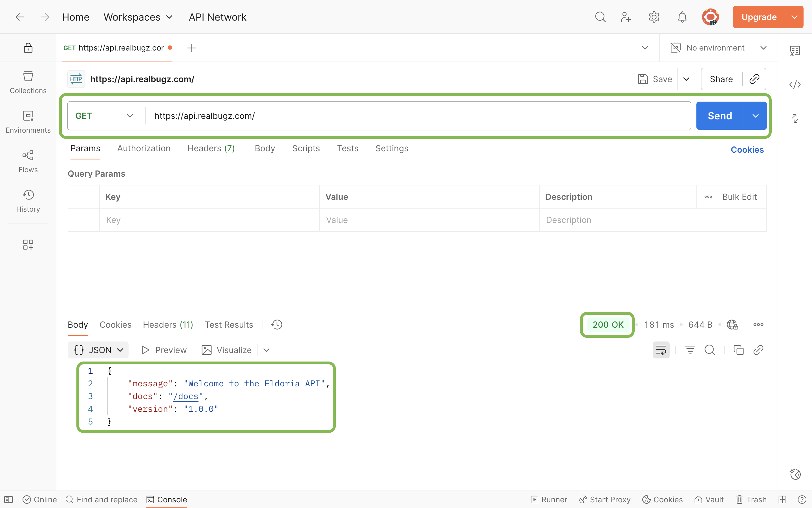Go forward with the right arrow
812x508 pixels.
coord(45,17)
